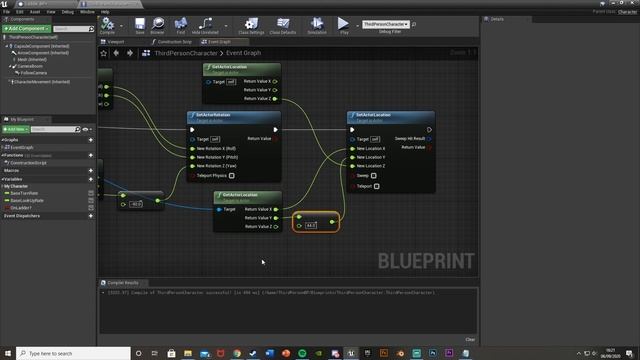The width and height of the screenshot is (640, 360).
Task: Toggle OnLadder? variable visibility eye
Action: pyautogui.click(x=91, y=208)
